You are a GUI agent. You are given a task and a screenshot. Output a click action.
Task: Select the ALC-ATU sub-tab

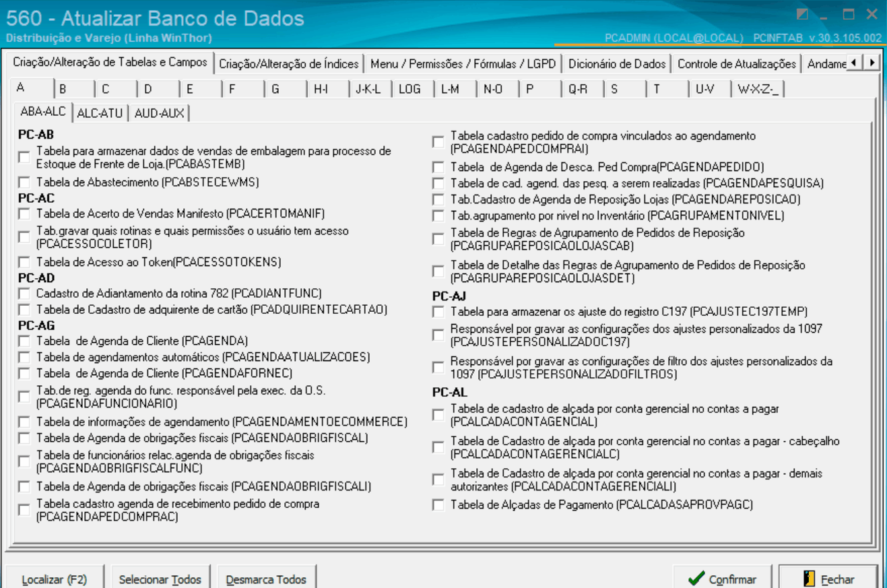100,114
